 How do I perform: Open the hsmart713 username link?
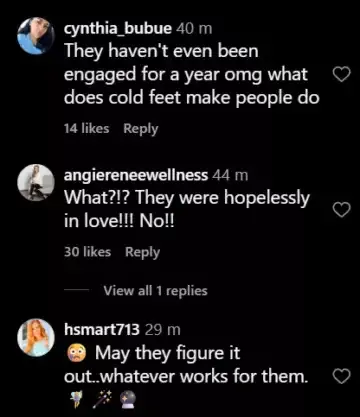(102, 330)
